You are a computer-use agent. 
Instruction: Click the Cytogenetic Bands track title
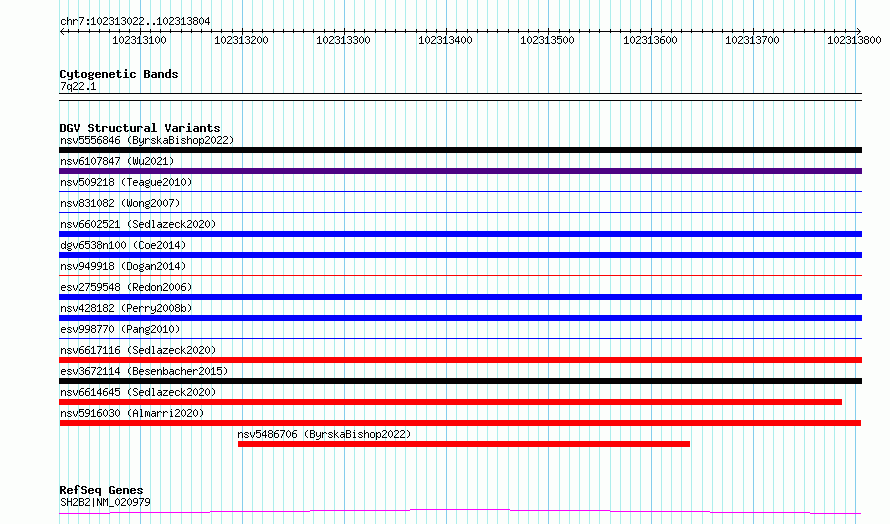(119, 74)
